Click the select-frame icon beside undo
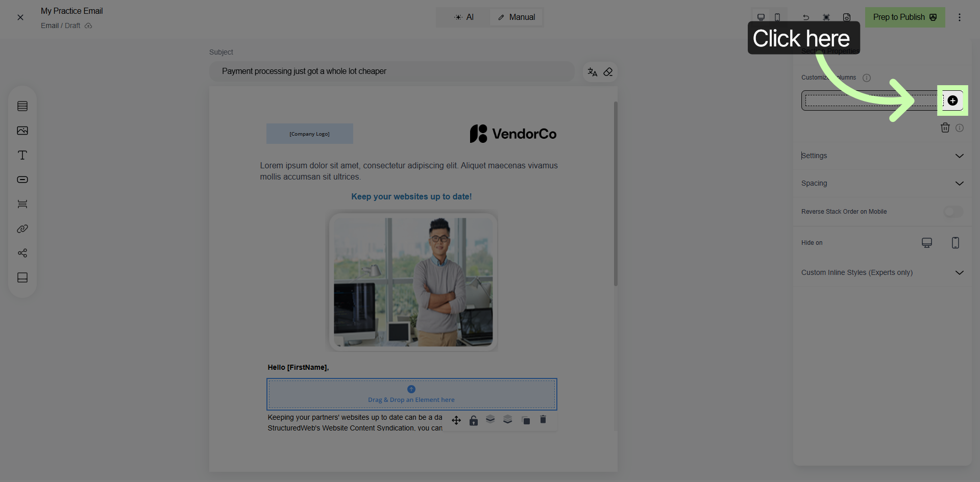The height and width of the screenshot is (482, 980). coord(826,17)
